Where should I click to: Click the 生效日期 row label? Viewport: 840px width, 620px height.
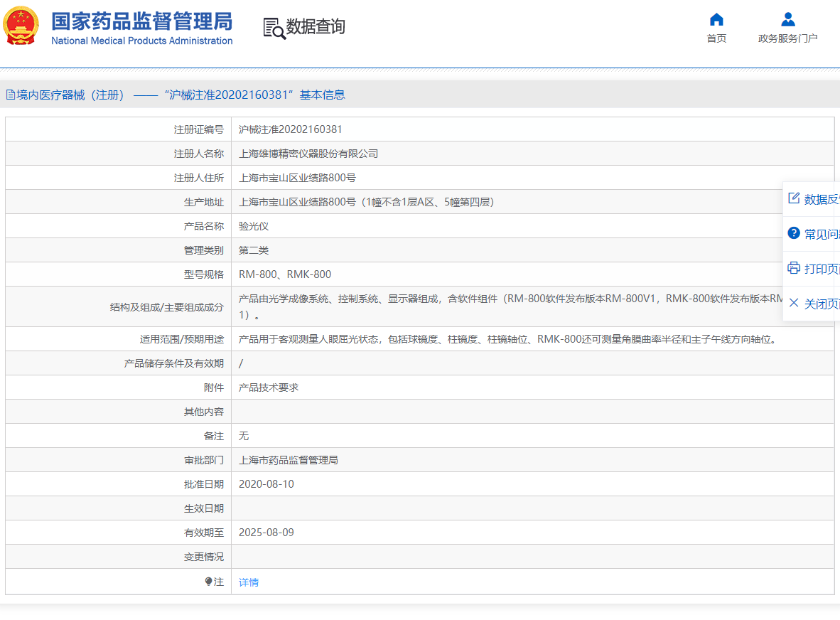point(203,508)
